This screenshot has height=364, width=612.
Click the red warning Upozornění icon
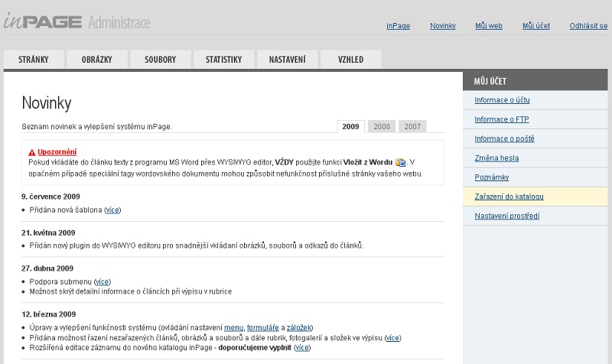[x=32, y=152]
